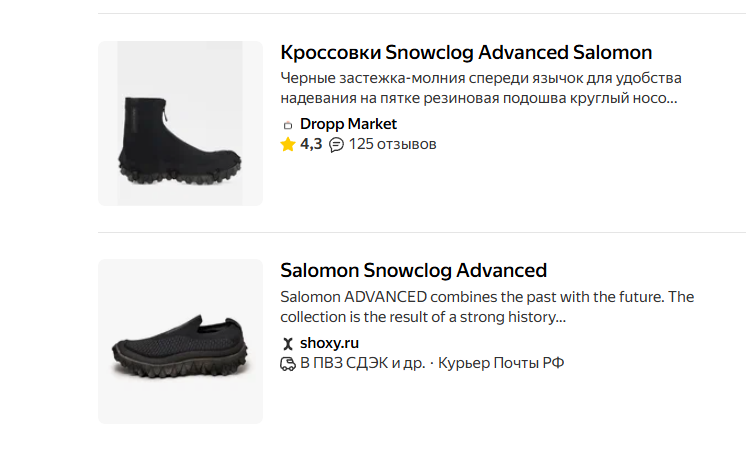Click the reviews speech bubble icon
This screenshot has width=746, height=458.
click(x=336, y=144)
